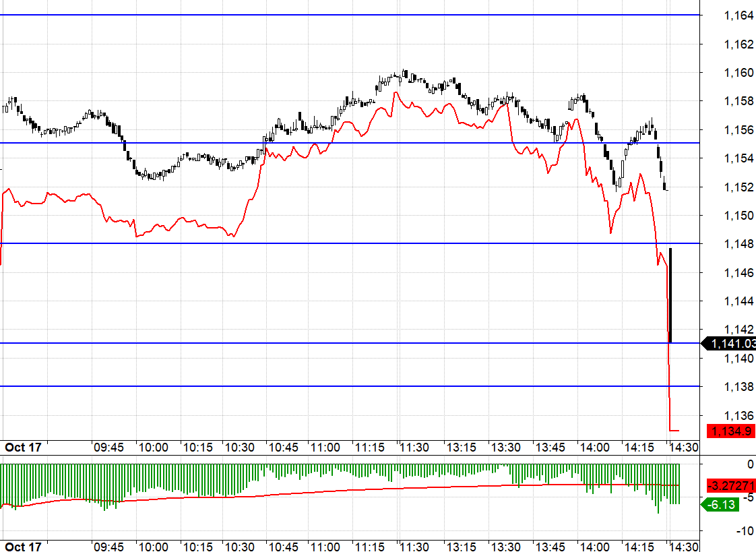Click the Oct 17 date label under the main chart
Image resolution: width=756 pixels, height=552 pixels.
point(23,448)
